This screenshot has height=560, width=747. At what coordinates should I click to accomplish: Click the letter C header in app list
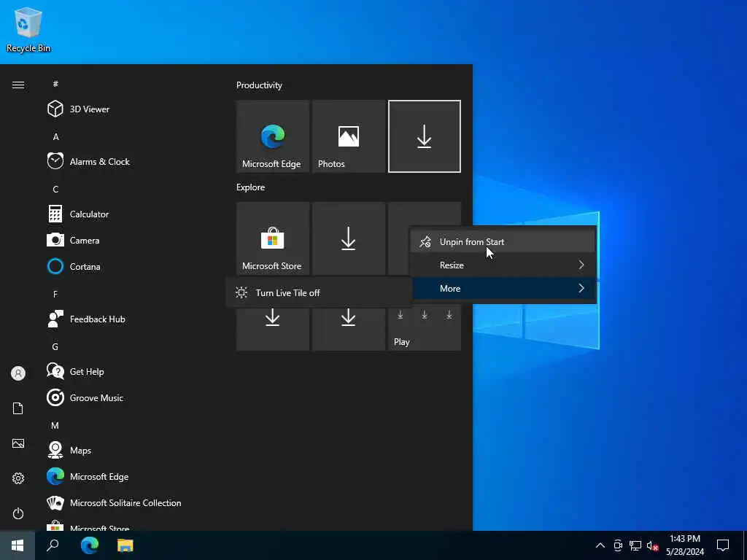[55, 189]
